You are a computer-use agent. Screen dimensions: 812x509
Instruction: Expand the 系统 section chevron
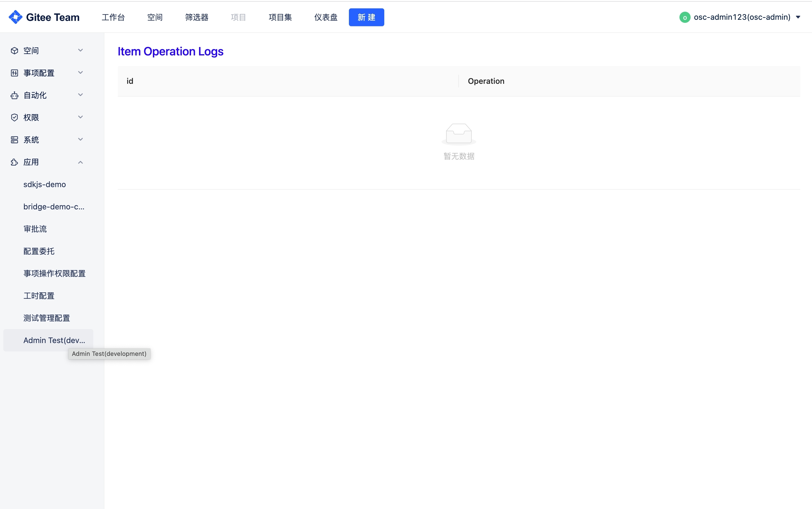80,140
